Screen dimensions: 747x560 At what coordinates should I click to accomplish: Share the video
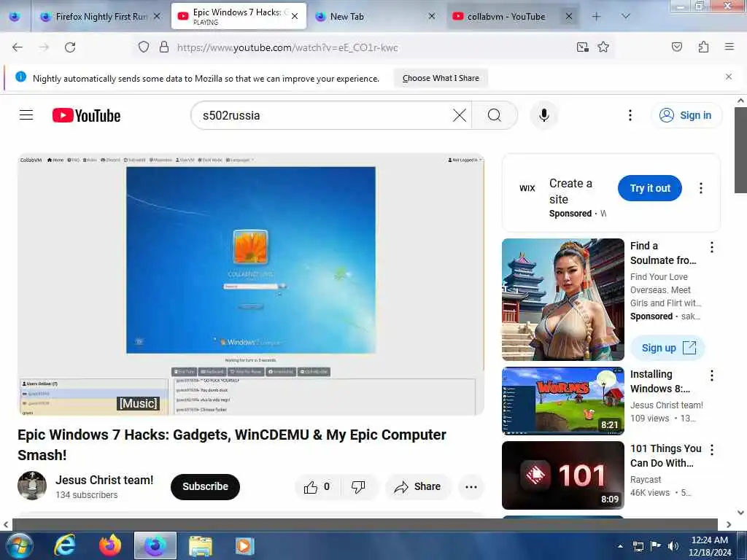click(418, 486)
